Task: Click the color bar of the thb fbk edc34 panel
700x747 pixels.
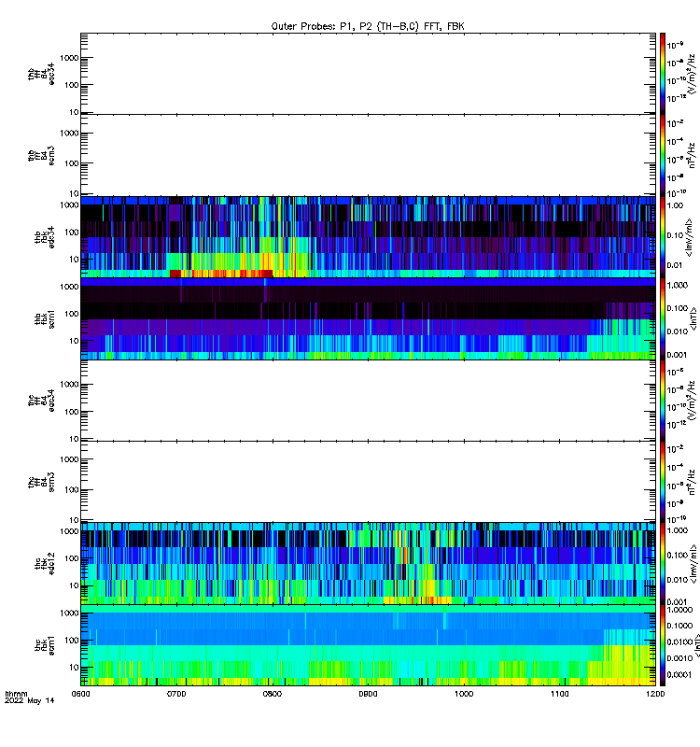Action: (663, 237)
